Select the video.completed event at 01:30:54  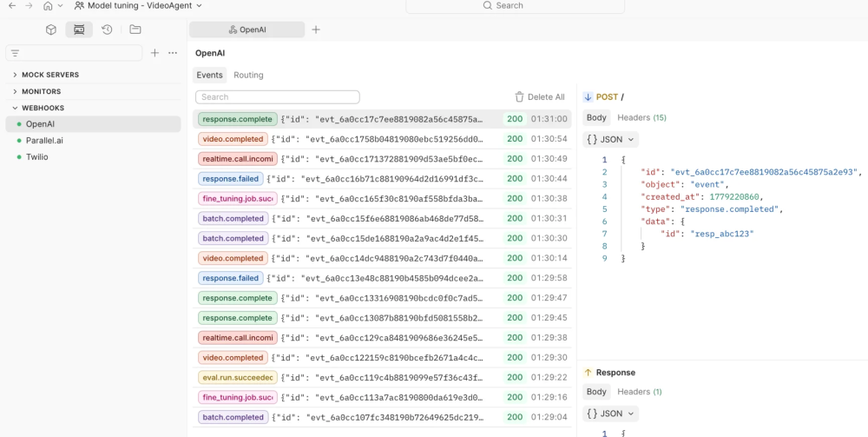point(382,139)
